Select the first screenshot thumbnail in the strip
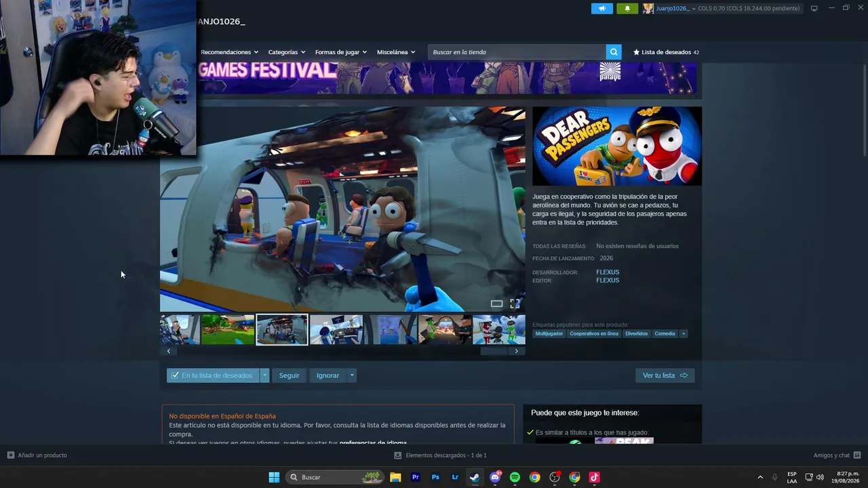868x488 pixels. [x=180, y=329]
